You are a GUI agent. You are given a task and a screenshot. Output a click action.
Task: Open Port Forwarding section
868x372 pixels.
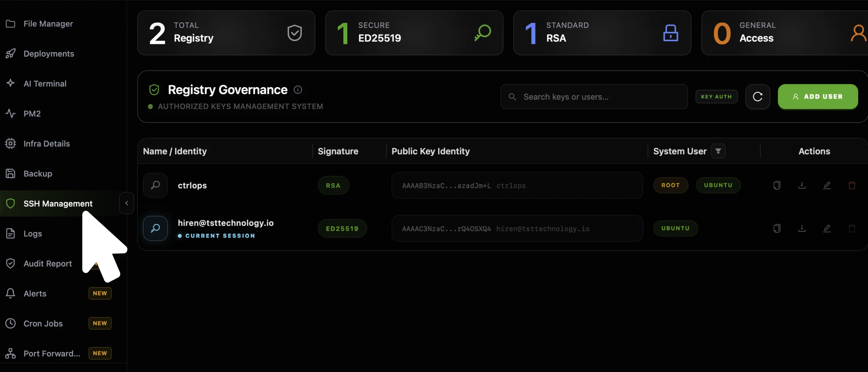pos(52,354)
